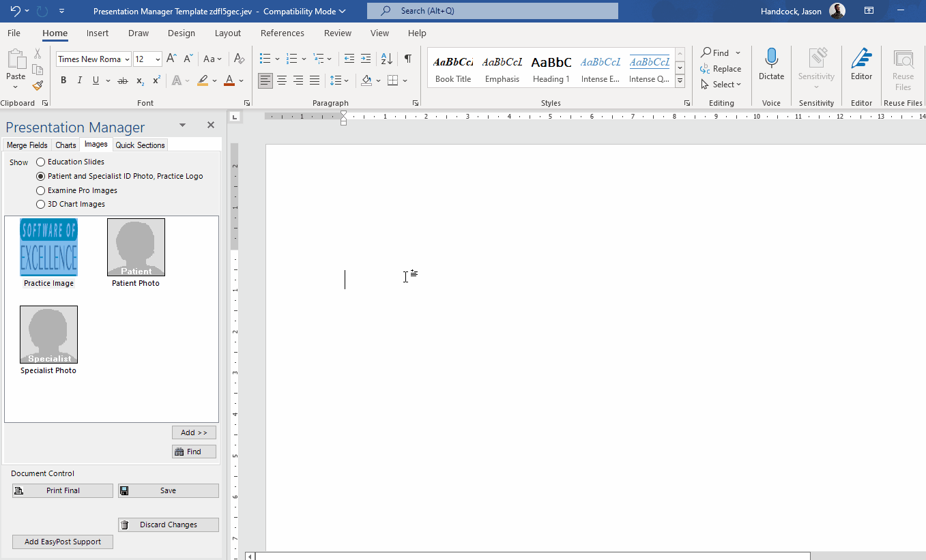Screen dimensions: 926x560
Task: Toggle bold formatting
Action: [63, 80]
